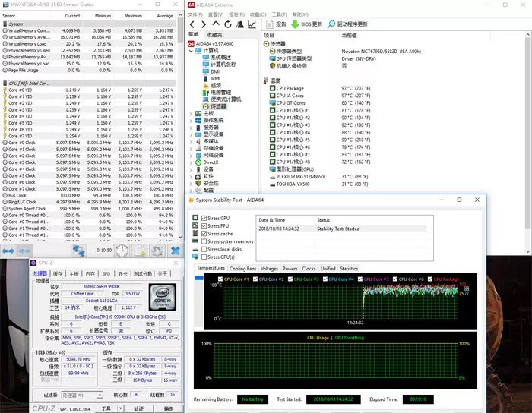
Task: Select DirectX node in AIDA64 tree
Action: coord(207,162)
